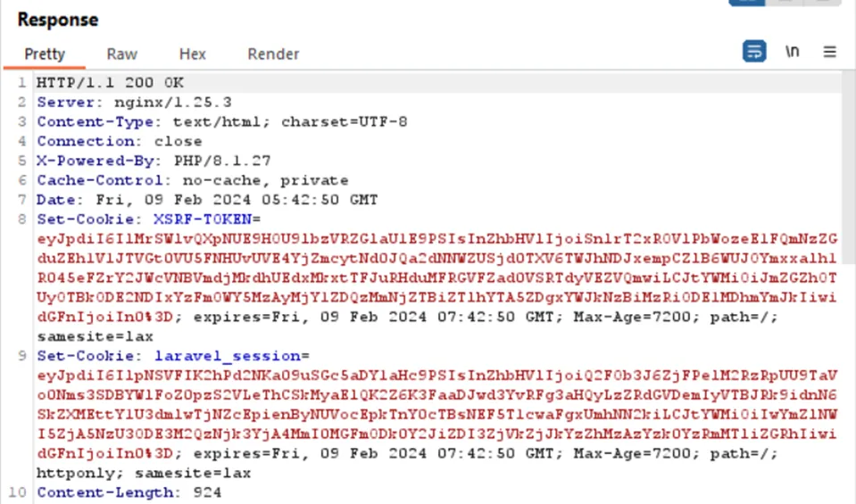This screenshot has height=504, width=856.
Task: Select the Hex tab
Action: 192,54
